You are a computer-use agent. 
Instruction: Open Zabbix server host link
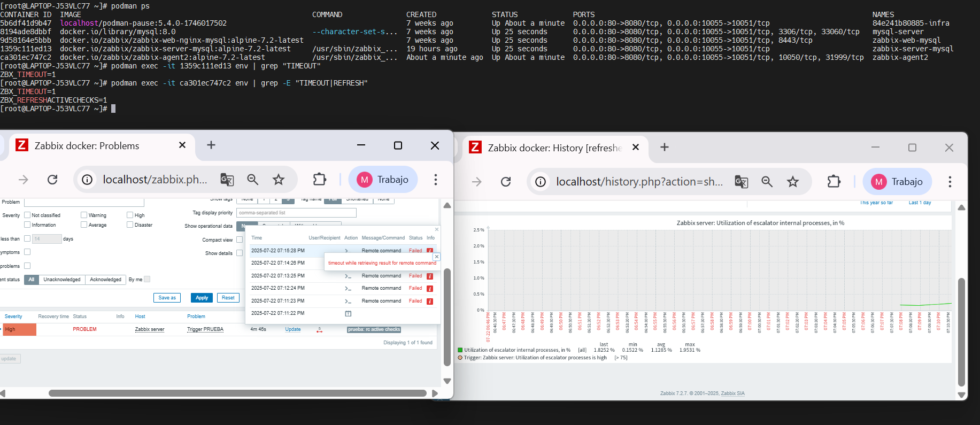[150, 329]
